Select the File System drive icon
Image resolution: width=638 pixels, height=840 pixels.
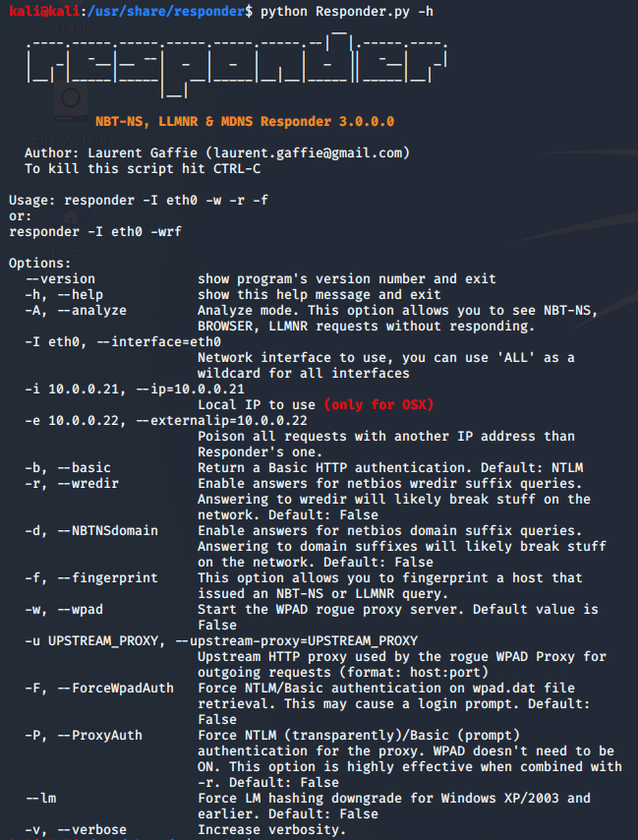click(x=71, y=99)
